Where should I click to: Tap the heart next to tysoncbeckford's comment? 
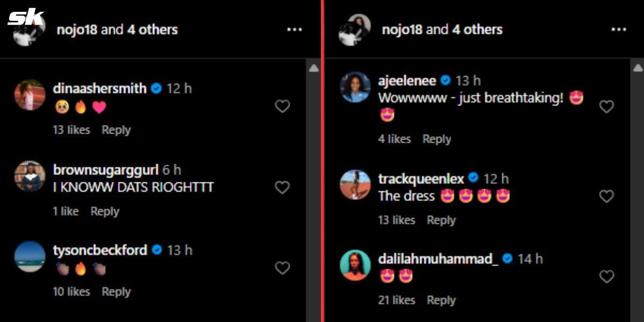282,268
